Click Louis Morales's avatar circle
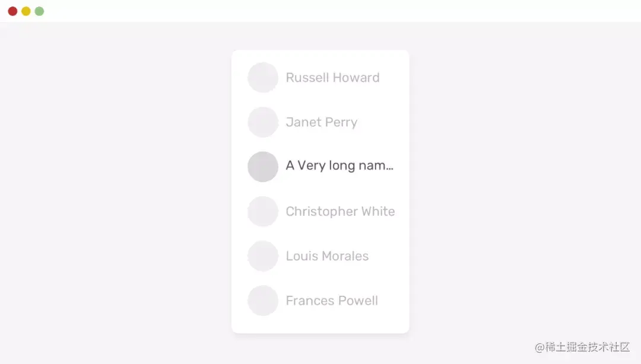641x364 pixels. [263, 256]
